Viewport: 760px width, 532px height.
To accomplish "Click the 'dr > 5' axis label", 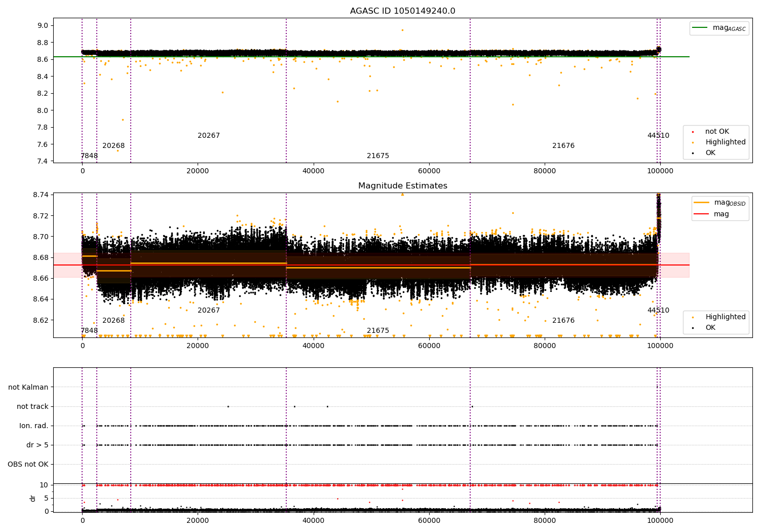I will (x=37, y=445).
